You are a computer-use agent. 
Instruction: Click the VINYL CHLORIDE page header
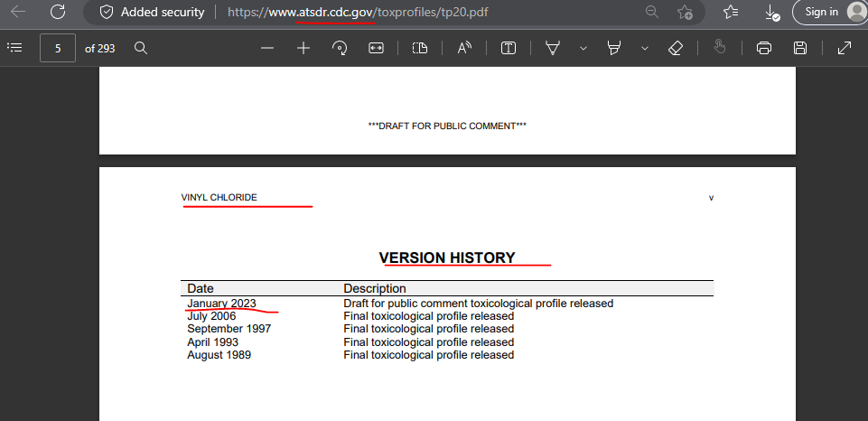[219, 197]
